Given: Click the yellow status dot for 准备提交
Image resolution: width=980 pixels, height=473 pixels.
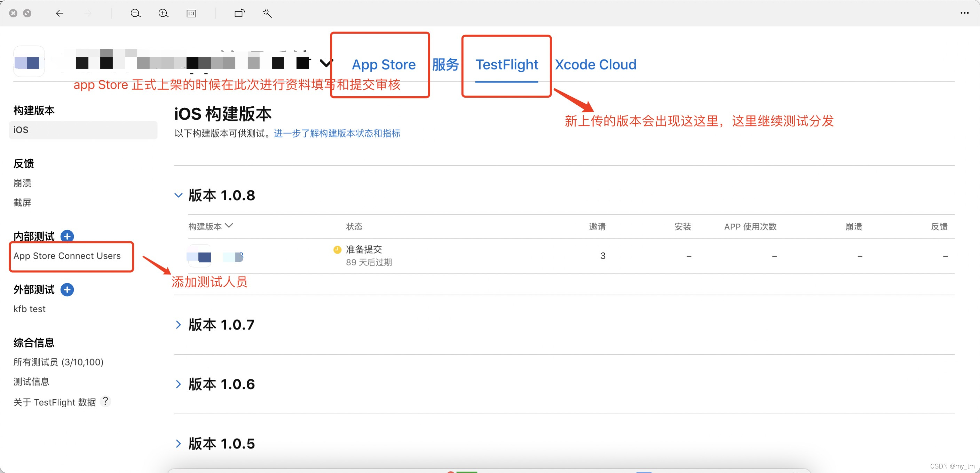Looking at the screenshot, I should coord(337,249).
